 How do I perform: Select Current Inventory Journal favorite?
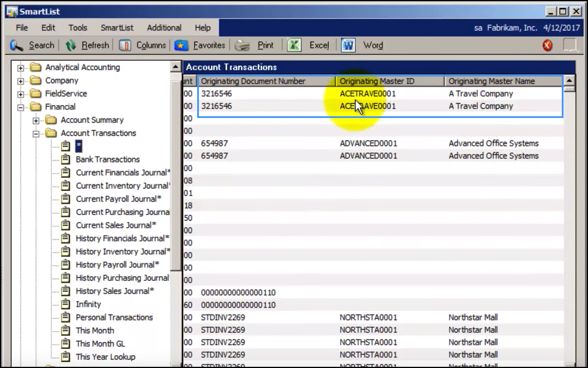pos(123,186)
